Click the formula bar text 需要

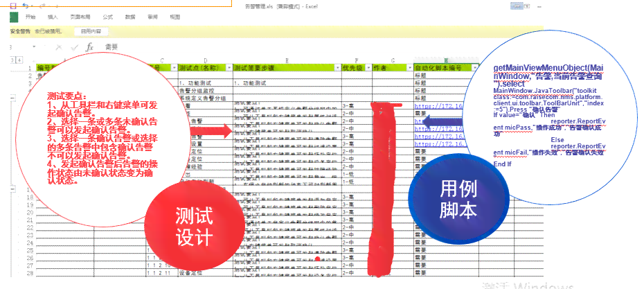pos(111,47)
